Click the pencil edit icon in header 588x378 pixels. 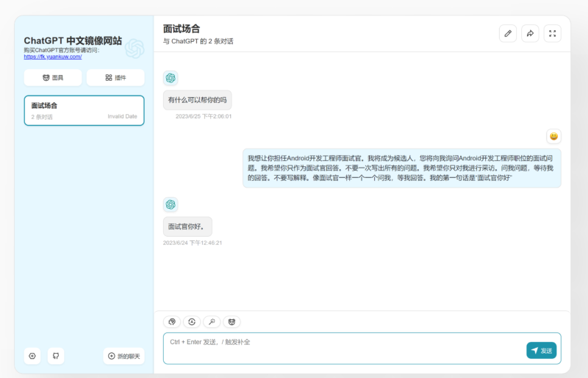[507, 33]
